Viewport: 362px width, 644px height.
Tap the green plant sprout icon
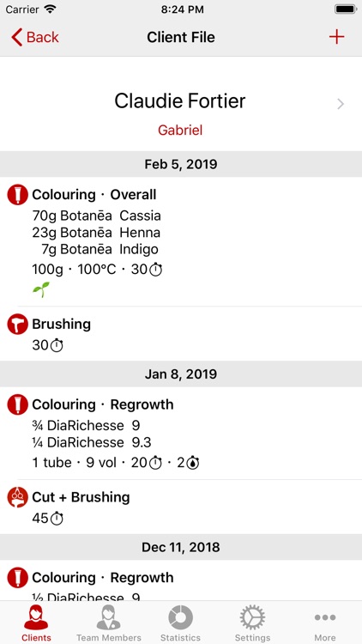point(41,289)
